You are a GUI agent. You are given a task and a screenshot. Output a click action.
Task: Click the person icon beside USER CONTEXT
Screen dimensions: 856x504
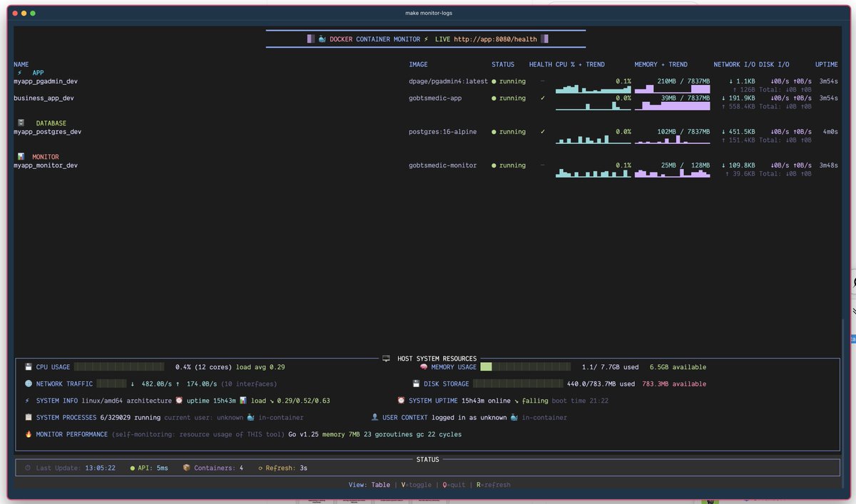coord(374,417)
